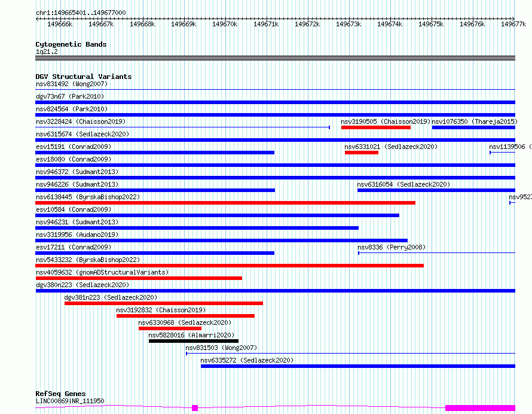Open nsv6316054 (Sedlazeck2020) label
This screenshot has width=532, height=414.
pyautogui.click(x=403, y=184)
